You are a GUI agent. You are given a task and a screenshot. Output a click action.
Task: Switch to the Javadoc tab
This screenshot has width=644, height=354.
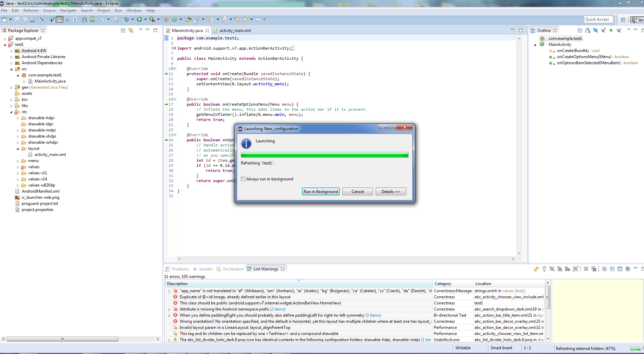(203, 269)
